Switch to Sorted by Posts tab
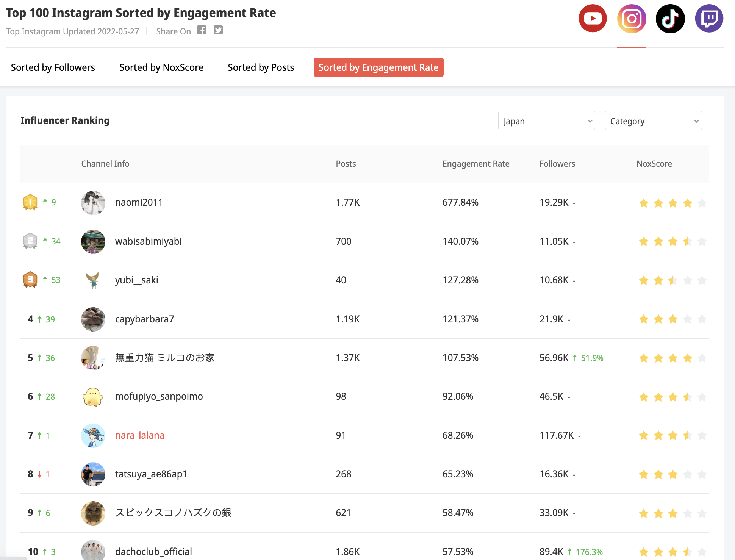This screenshot has height=560, width=735. [261, 67]
